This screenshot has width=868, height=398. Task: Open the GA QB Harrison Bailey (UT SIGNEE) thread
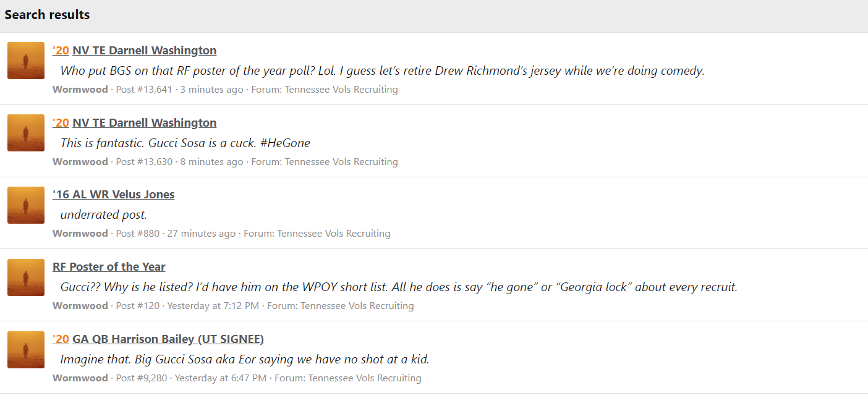click(x=168, y=339)
